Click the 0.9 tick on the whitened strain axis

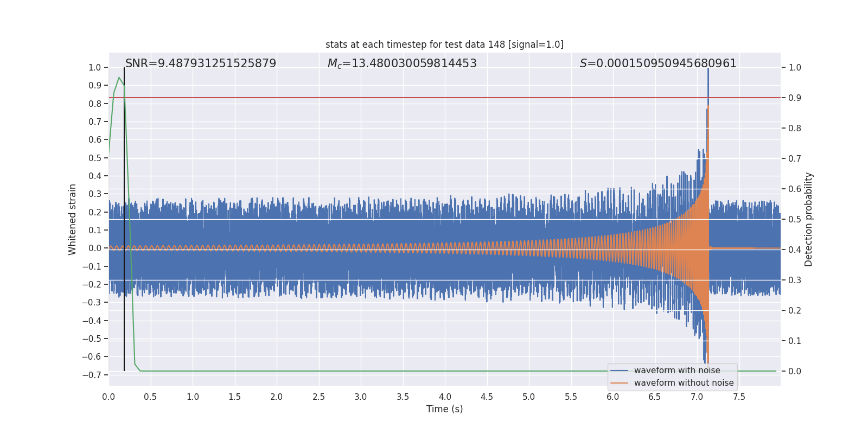(95, 85)
